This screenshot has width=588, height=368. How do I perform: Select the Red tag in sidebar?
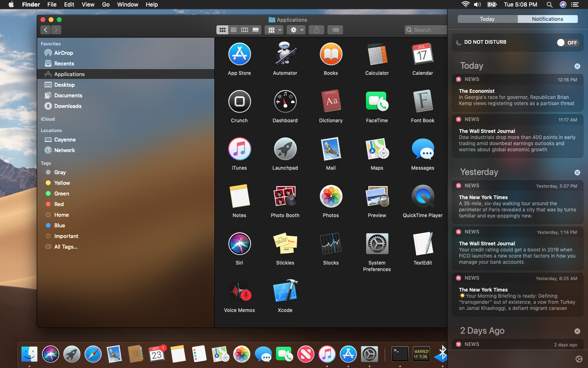point(59,204)
